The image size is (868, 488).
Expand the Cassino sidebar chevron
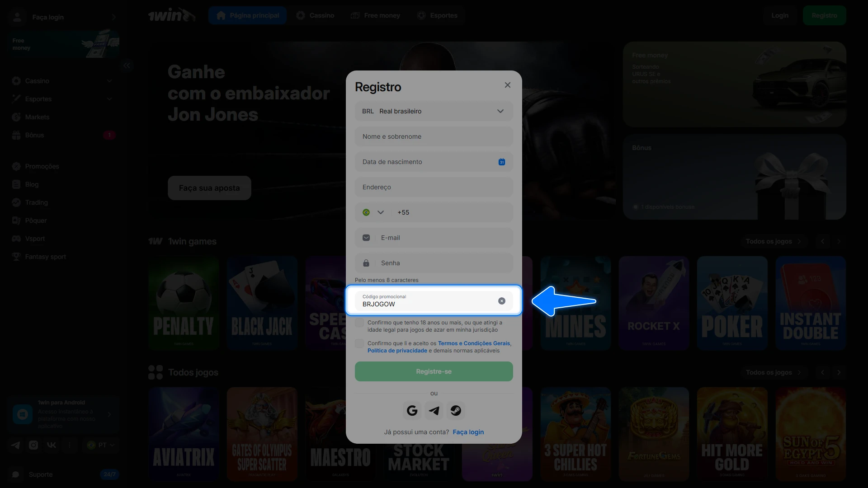tap(109, 81)
